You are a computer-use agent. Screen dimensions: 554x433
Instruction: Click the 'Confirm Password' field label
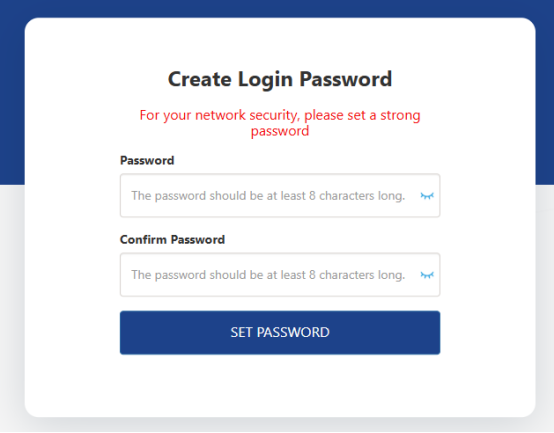[x=172, y=239]
